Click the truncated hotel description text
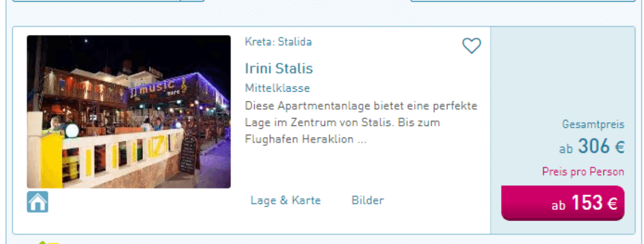 (361, 122)
